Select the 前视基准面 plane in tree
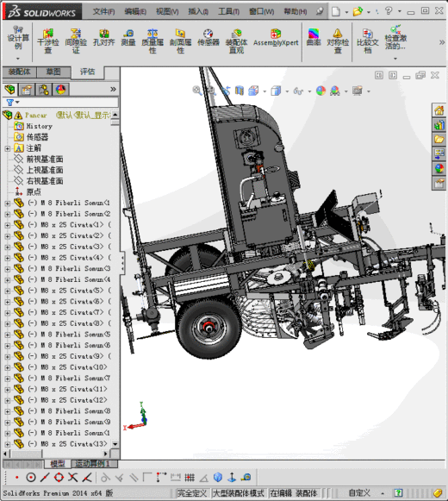Viewport: 448px width, 501px height. [45, 160]
